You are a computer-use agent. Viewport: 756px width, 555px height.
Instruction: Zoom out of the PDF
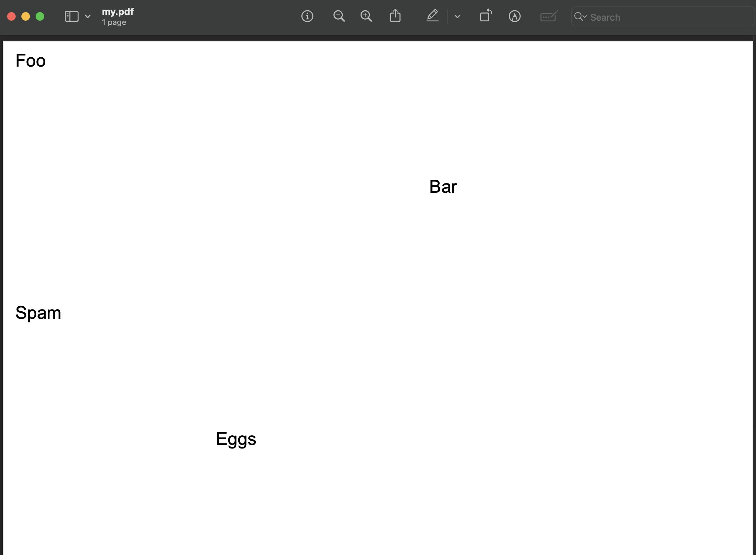339,16
